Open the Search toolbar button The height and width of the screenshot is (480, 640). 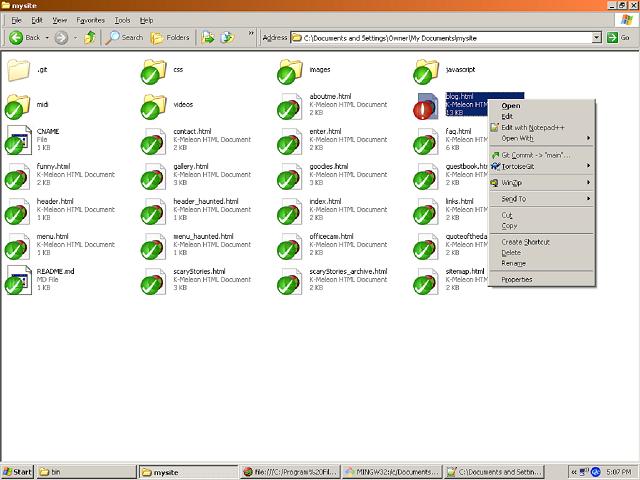tap(125, 37)
